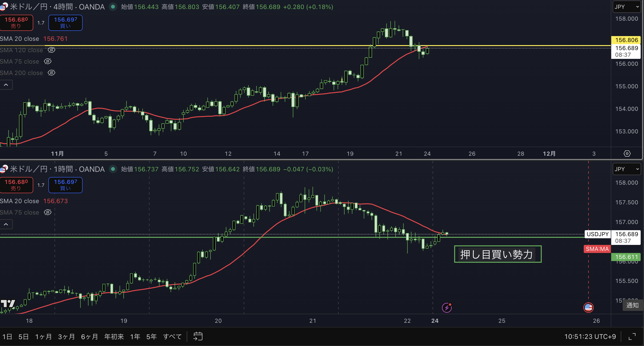Click TradingView logo in lower chart
This screenshot has height=346, width=644.
8,304
